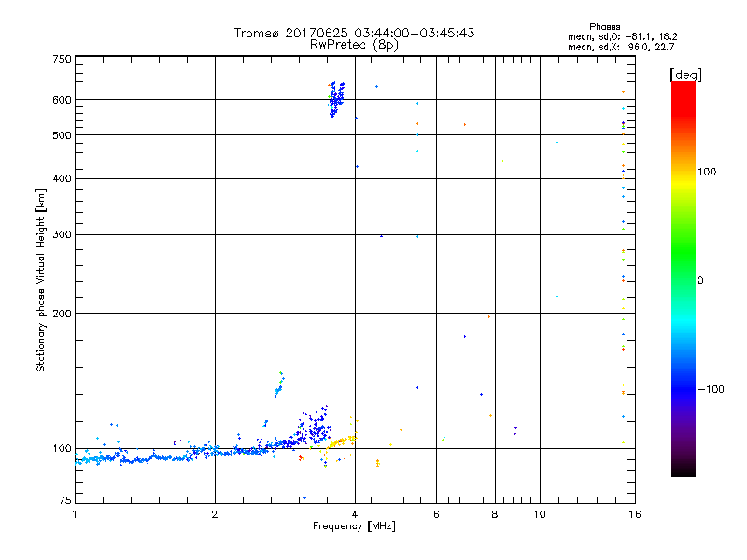Click the colour bar "-100" degree label

pyautogui.click(x=711, y=389)
